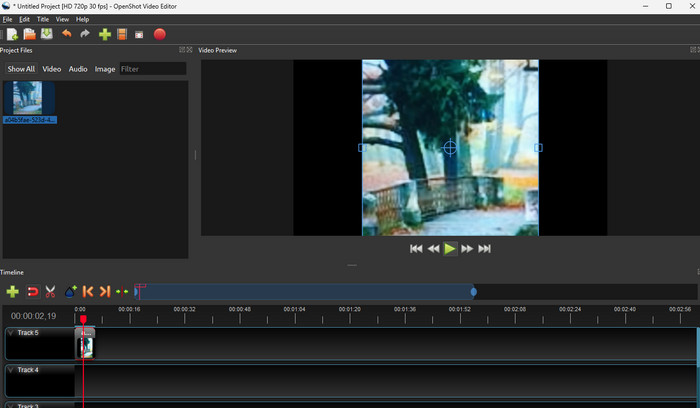Image resolution: width=700 pixels, height=408 pixels.
Task: Jump to start of video
Action: click(416, 249)
